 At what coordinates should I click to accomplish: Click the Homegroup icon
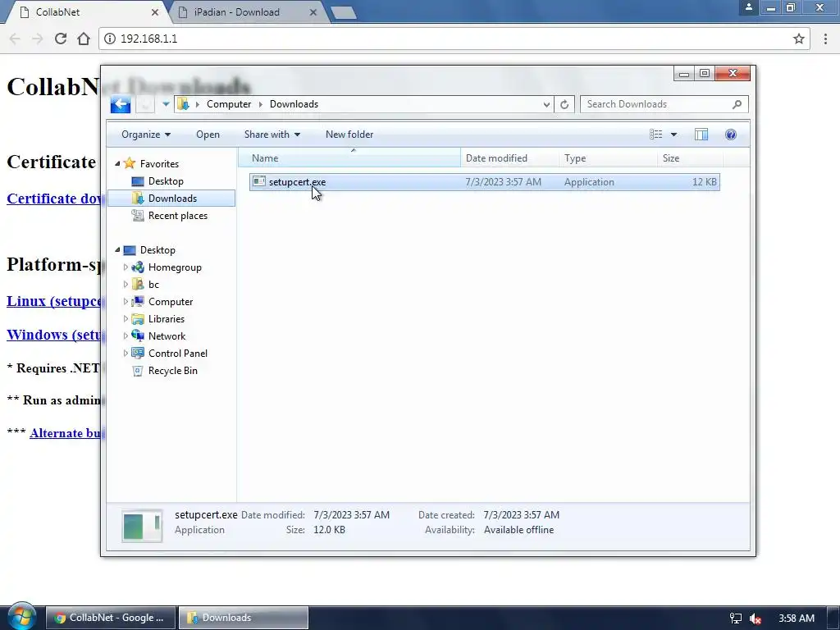pos(138,267)
